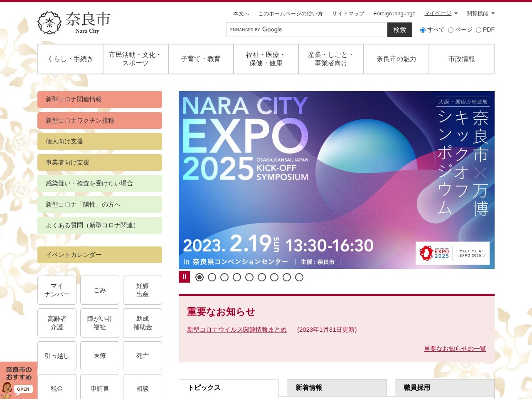
Task: Open the Foreign language link
Action: coord(394,14)
